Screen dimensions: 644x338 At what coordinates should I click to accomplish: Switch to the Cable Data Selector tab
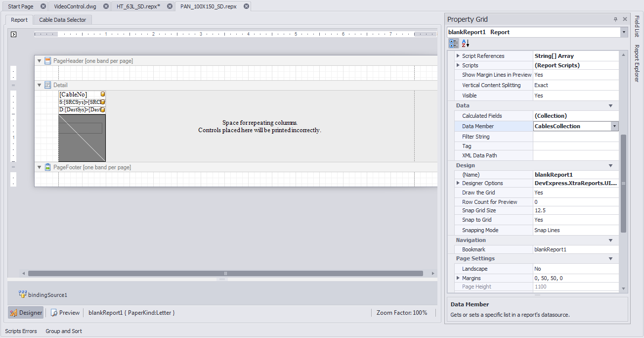point(63,20)
